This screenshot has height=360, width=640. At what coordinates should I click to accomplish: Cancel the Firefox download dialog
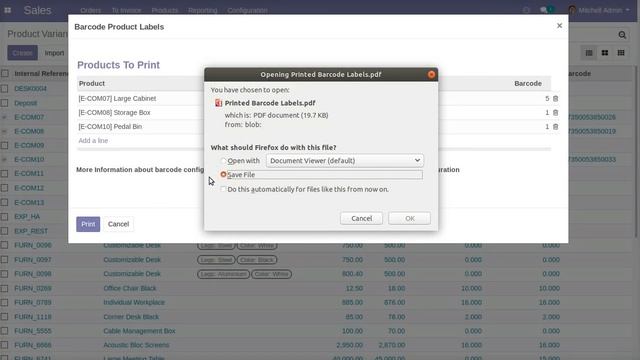click(362, 218)
